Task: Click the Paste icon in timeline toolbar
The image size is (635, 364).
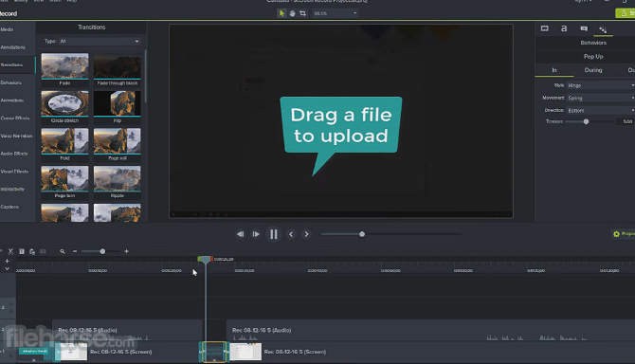Action: (x=32, y=251)
